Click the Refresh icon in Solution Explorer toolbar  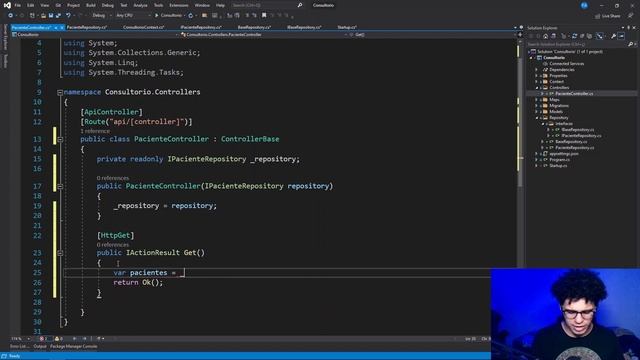pos(575,36)
